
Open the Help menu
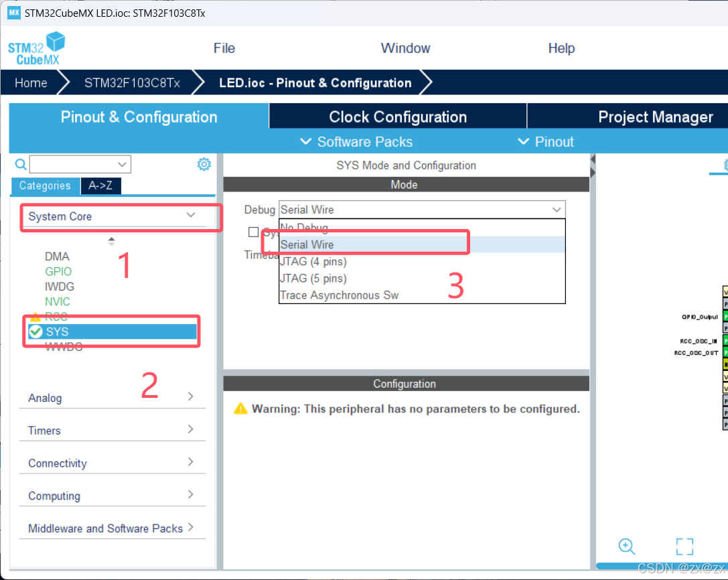(561, 48)
